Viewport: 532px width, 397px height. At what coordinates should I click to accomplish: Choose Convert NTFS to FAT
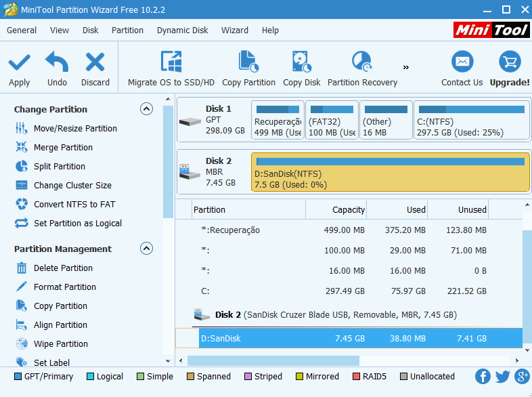tap(65, 205)
